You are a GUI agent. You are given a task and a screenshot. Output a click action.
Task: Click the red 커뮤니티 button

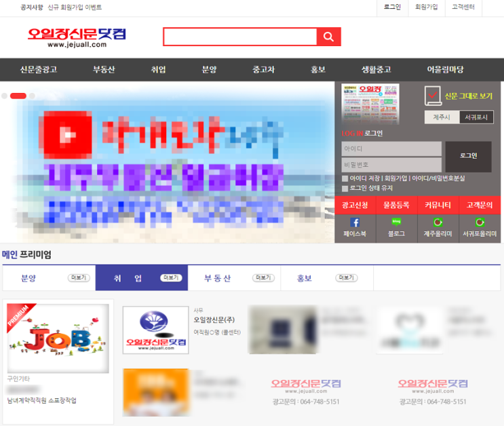pyautogui.click(x=438, y=205)
